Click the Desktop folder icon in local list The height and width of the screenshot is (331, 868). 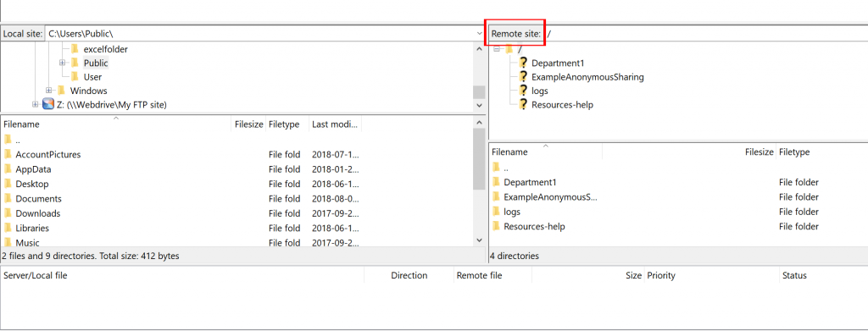[8, 184]
